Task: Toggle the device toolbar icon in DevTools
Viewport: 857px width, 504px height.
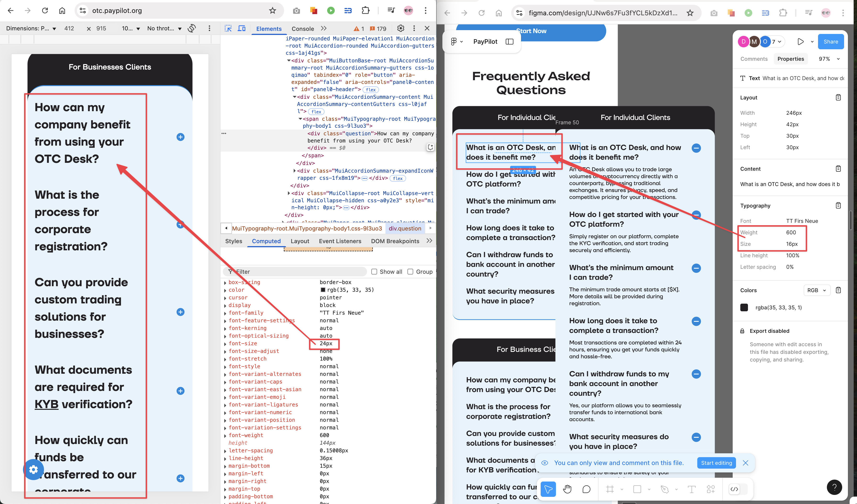Action: (242, 28)
